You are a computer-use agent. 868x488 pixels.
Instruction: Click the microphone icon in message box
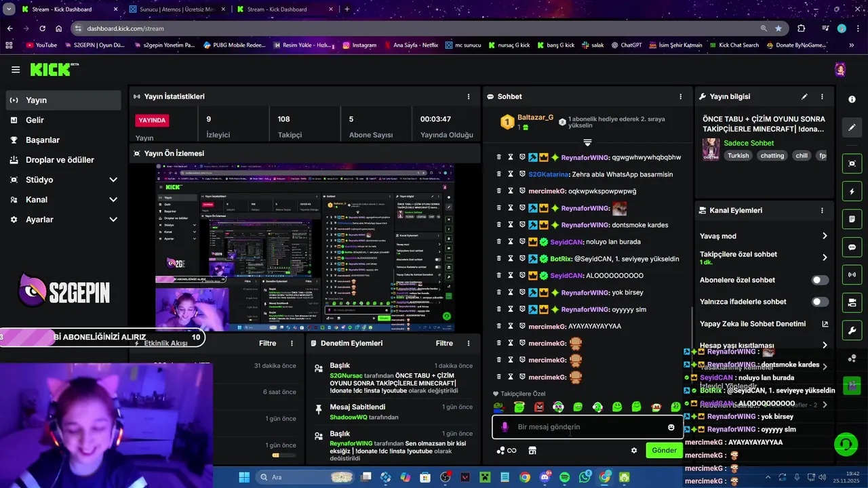tap(505, 427)
